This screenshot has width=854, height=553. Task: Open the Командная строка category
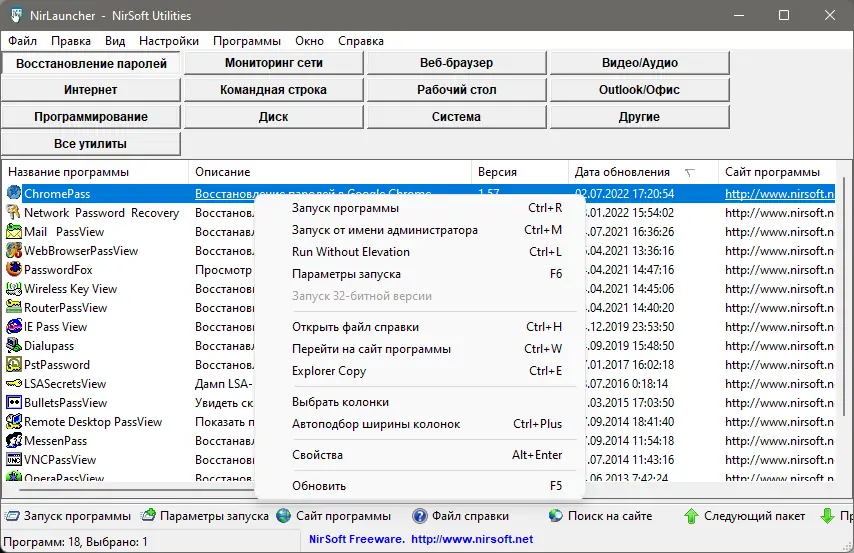point(273,90)
